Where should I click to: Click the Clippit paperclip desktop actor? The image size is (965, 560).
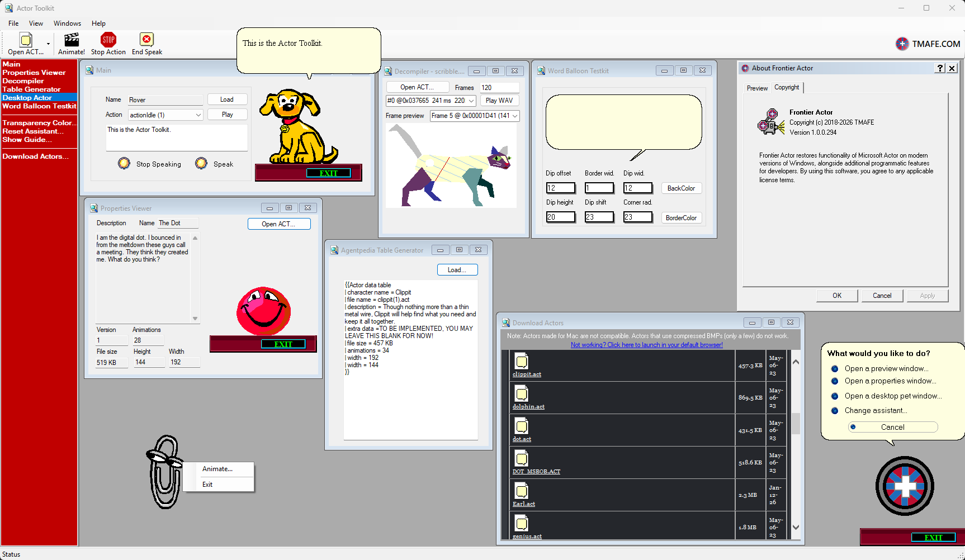point(164,472)
